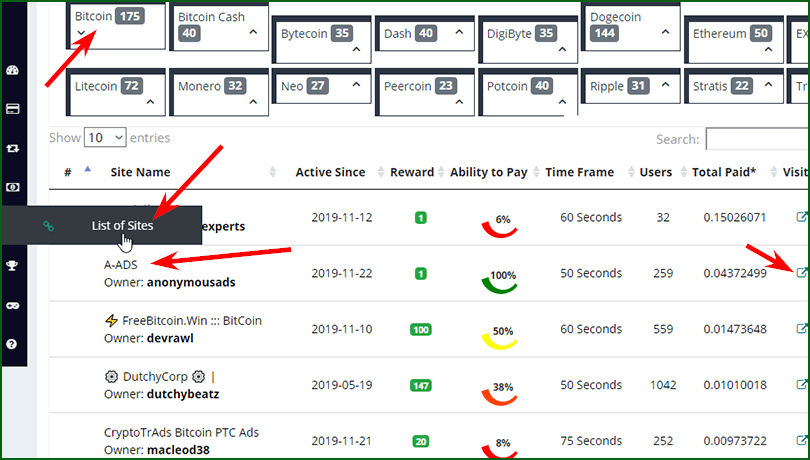Click the A-ADS site name
The height and width of the screenshot is (460, 810).
coord(120,265)
